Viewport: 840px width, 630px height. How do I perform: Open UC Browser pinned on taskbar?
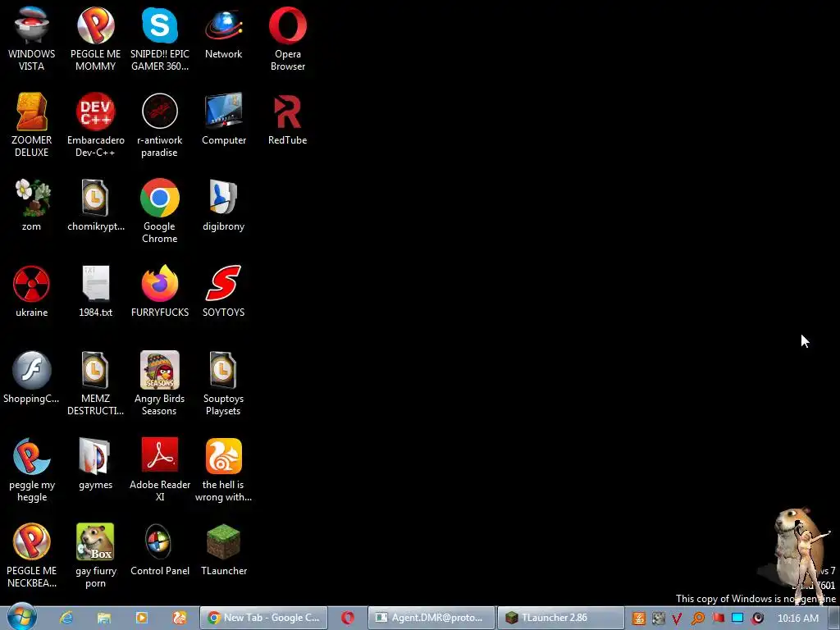tap(179, 618)
